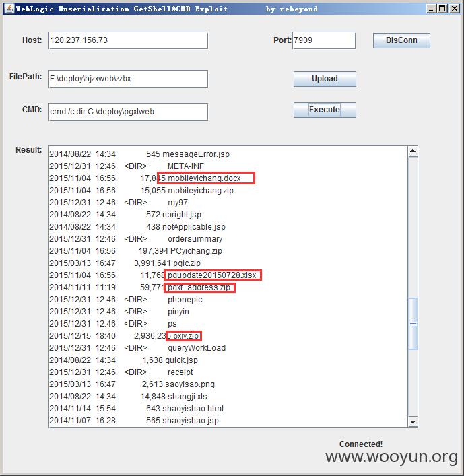464x476 pixels.
Task: Focus the Host input field
Action: point(128,40)
